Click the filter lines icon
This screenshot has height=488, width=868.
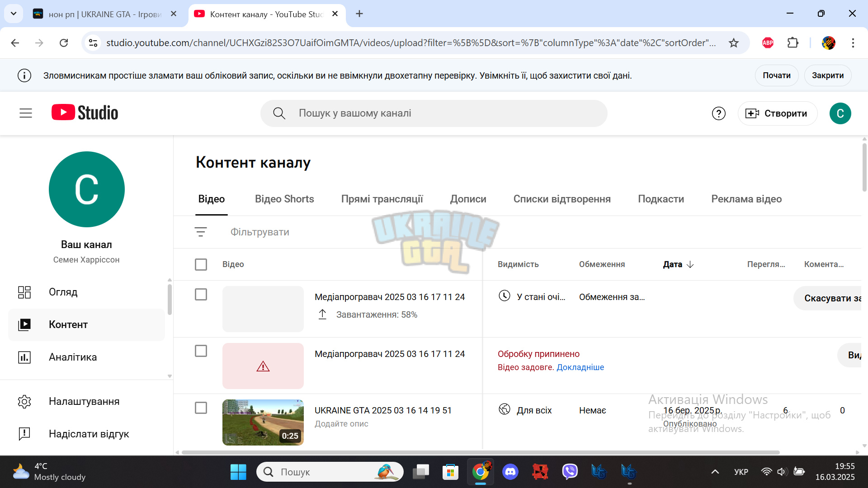pyautogui.click(x=201, y=232)
